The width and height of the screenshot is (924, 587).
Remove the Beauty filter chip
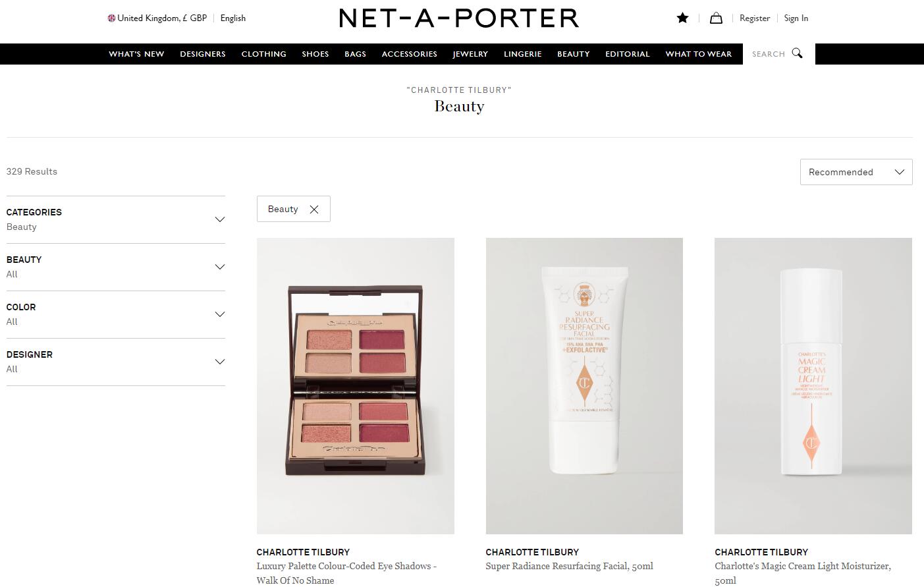coord(314,210)
